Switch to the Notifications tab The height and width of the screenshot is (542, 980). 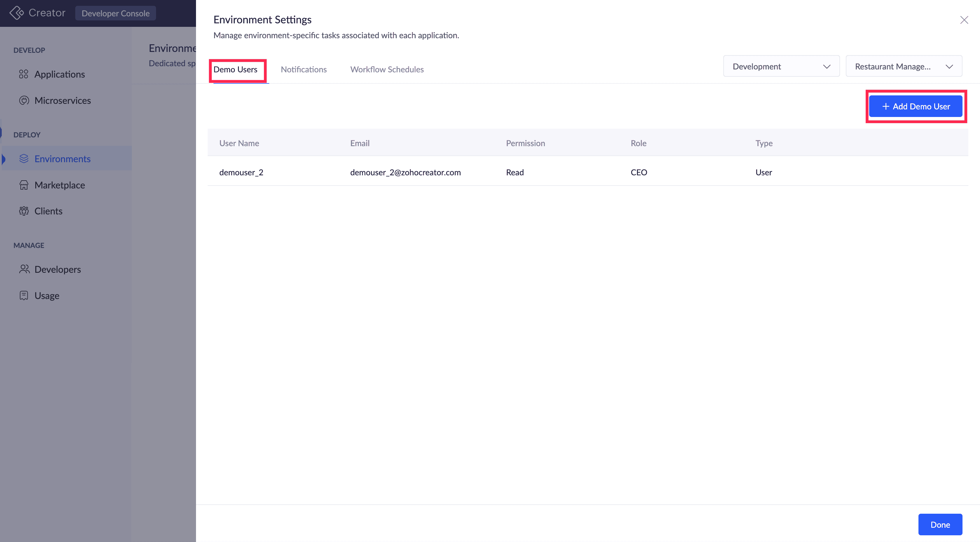pyautogui.click(x=303, y=69)
